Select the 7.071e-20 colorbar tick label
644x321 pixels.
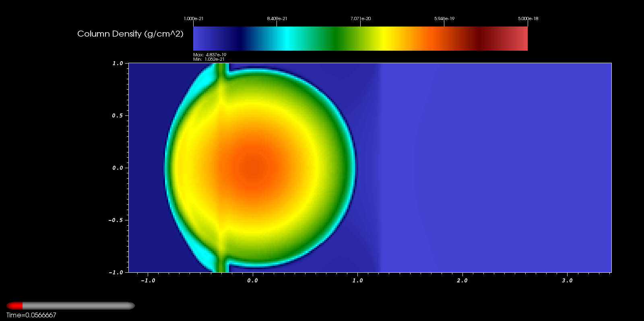coord(360,19)
